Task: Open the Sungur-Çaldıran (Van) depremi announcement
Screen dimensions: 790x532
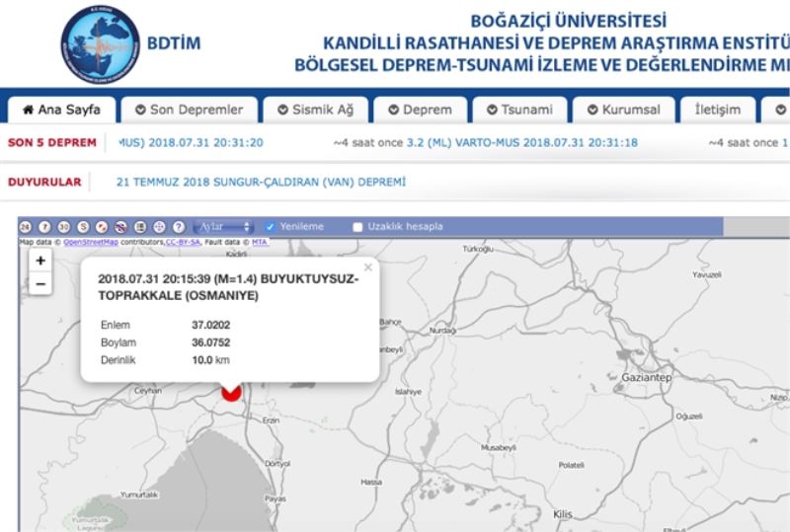Action: click(261, 182)
